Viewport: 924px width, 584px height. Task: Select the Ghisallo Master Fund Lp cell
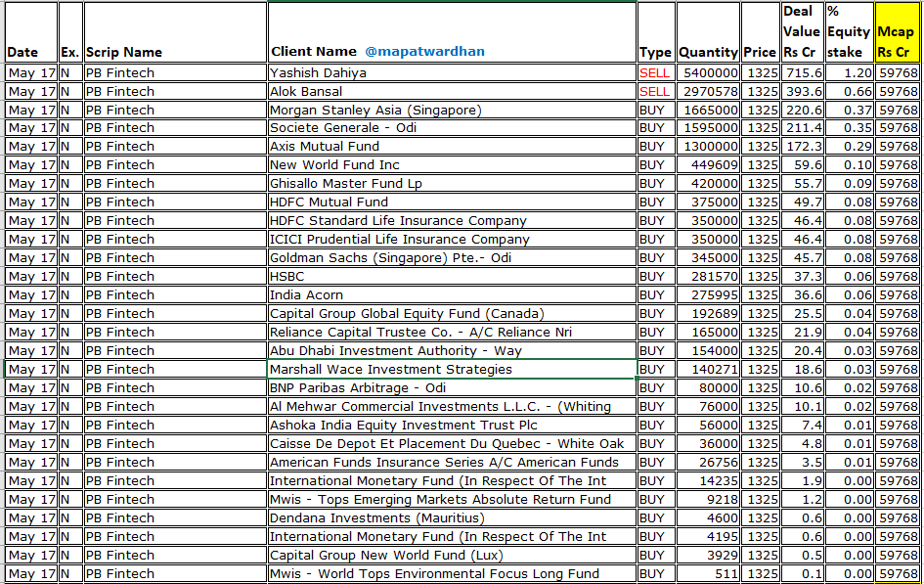click(452, 184)
